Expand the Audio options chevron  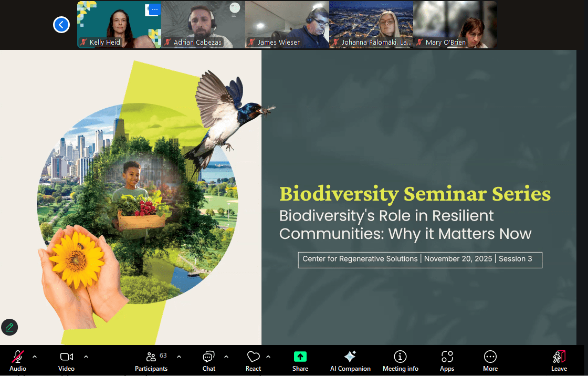[x=36, y=356]
